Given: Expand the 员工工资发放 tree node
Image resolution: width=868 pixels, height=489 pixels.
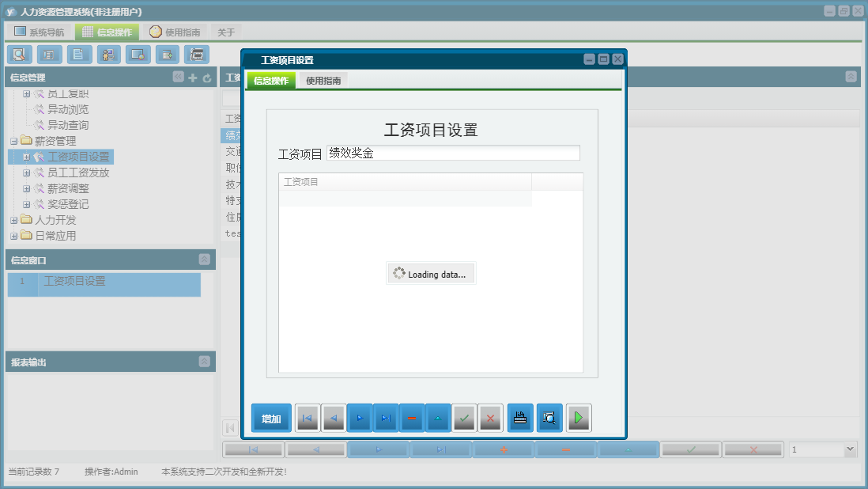Looking at the screenshot, I should click(x=26, y=172).
